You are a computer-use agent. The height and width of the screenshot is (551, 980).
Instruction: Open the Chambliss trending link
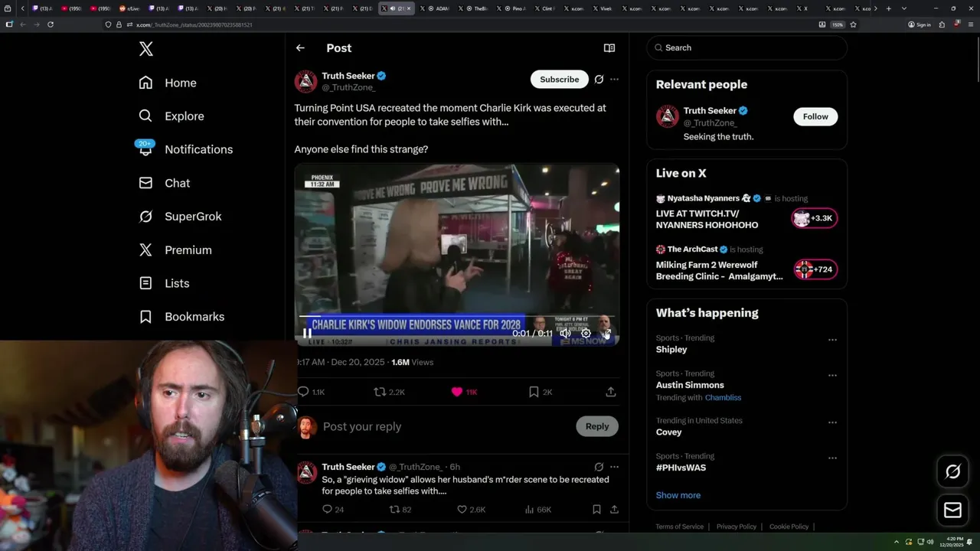[723, 398]
